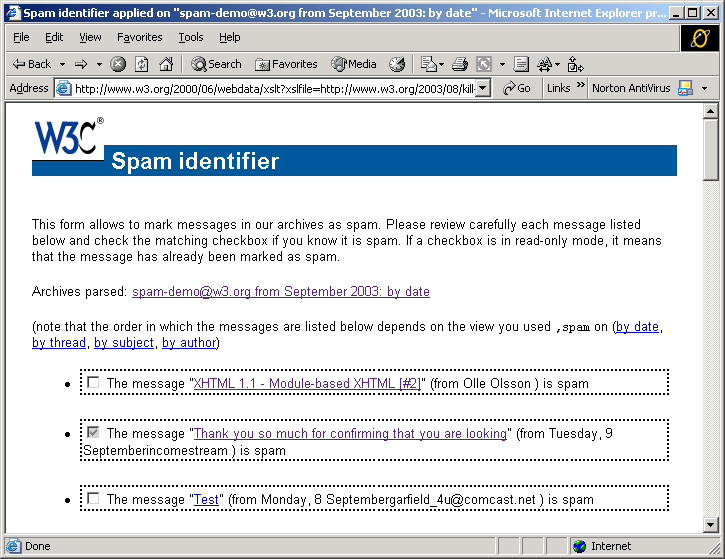Print the page with the Print icon
725x559 pixels.
tap(459, 64)
